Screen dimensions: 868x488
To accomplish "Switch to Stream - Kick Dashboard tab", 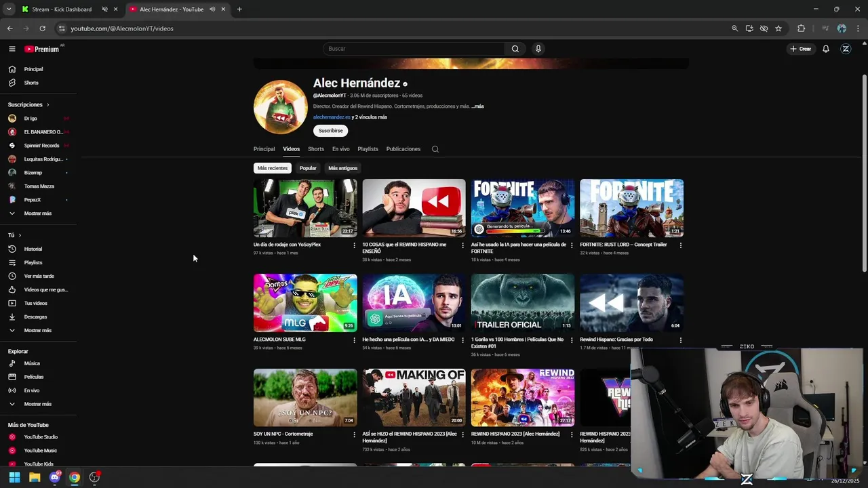I will (x=61, y=9).
